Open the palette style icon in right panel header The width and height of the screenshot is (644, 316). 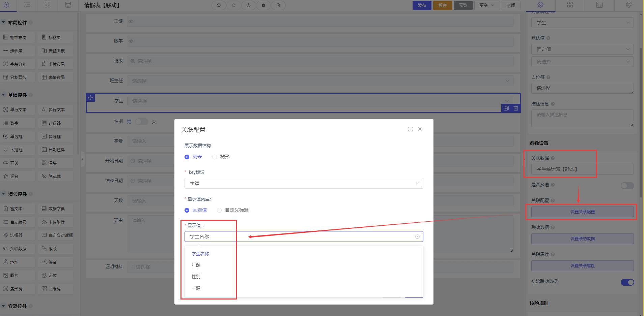[629, 5]
